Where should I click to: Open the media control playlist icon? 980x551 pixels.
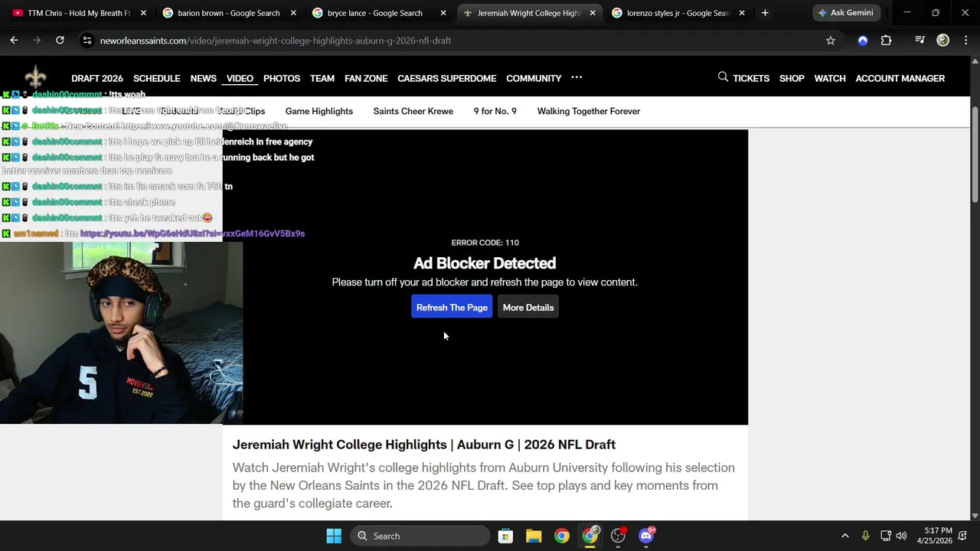[920, 41]
